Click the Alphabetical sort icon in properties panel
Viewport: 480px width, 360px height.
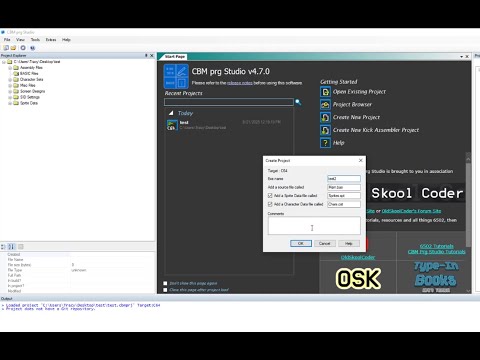click(x=11, y=247)
